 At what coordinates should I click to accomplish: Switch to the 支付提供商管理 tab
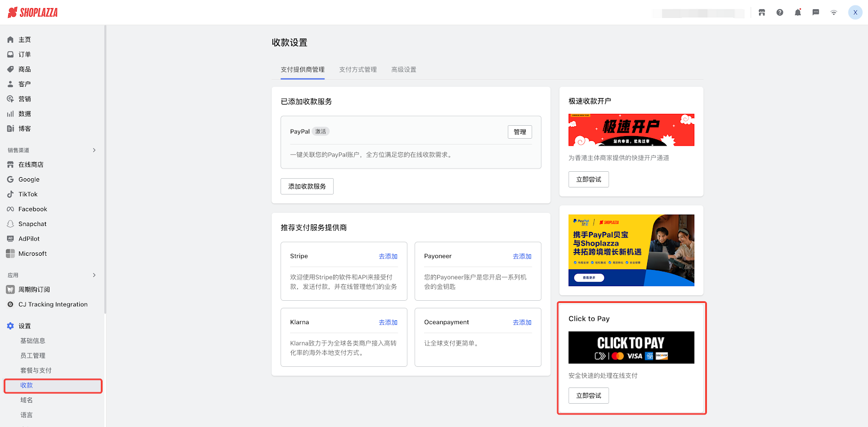(303, 69)
